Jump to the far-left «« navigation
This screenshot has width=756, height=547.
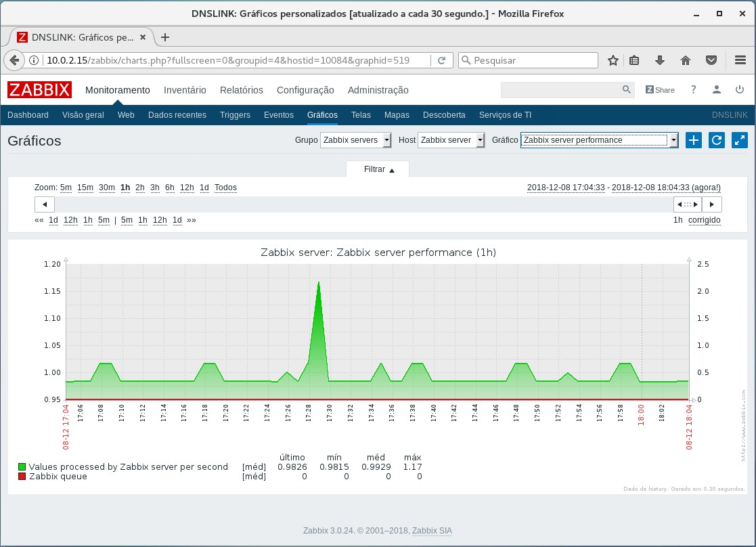pos(39,220)
